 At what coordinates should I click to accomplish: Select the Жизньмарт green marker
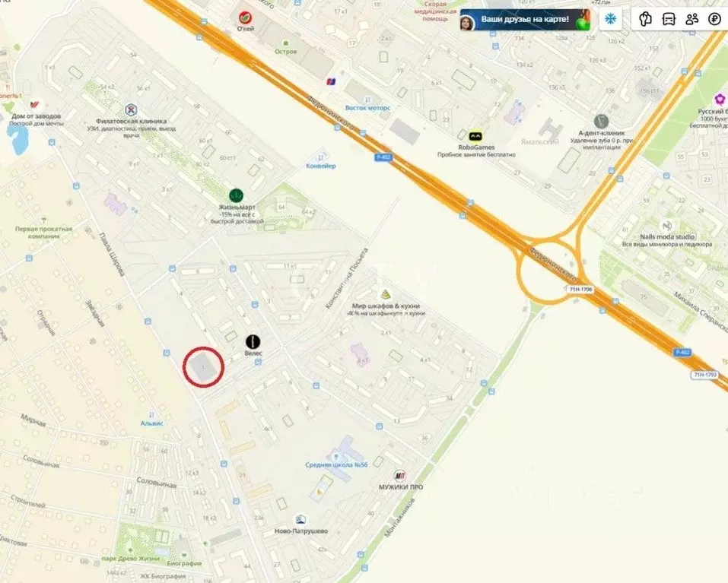click(x=237, y=195)
